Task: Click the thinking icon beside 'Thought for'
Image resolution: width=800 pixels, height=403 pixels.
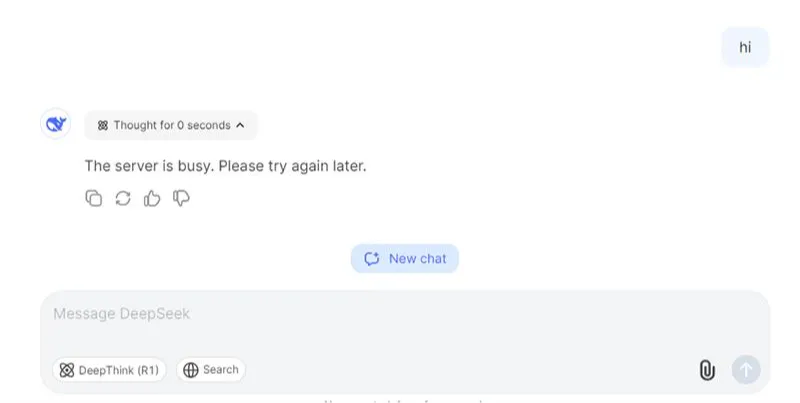Action: click(x=102, y=126)
